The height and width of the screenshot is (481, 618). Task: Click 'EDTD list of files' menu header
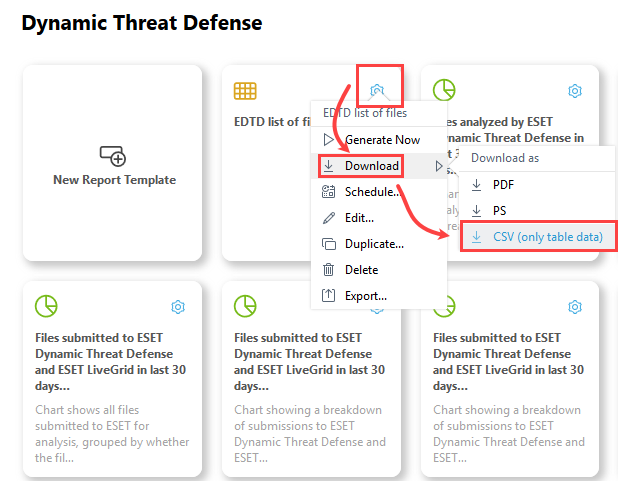click(x=365, y=113)
